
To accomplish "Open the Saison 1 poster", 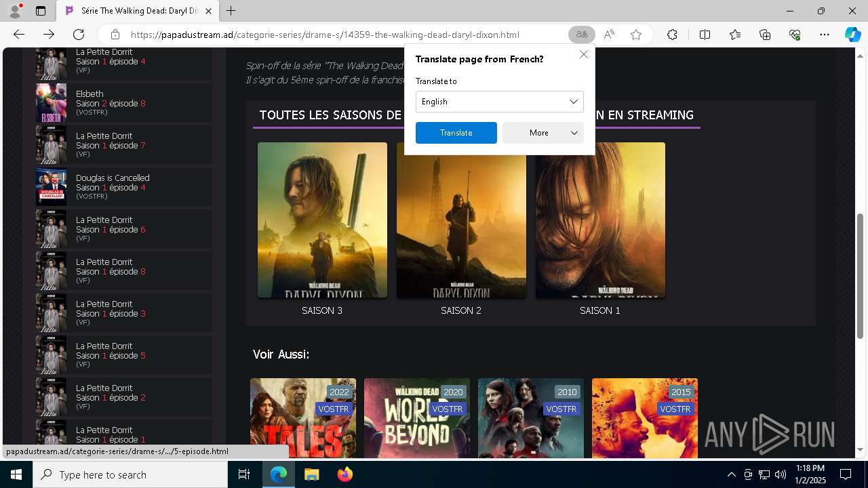I will (x=600, y=220).
